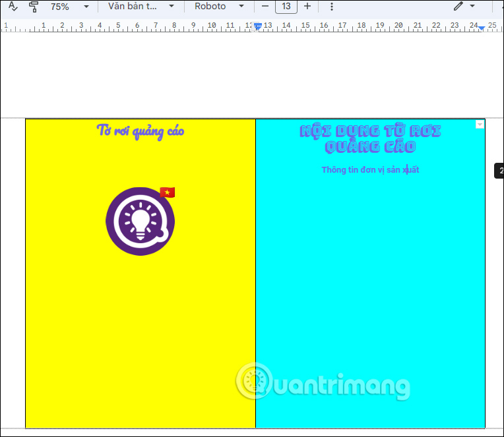Select the purple lightbulb logo image

(141, 221)
